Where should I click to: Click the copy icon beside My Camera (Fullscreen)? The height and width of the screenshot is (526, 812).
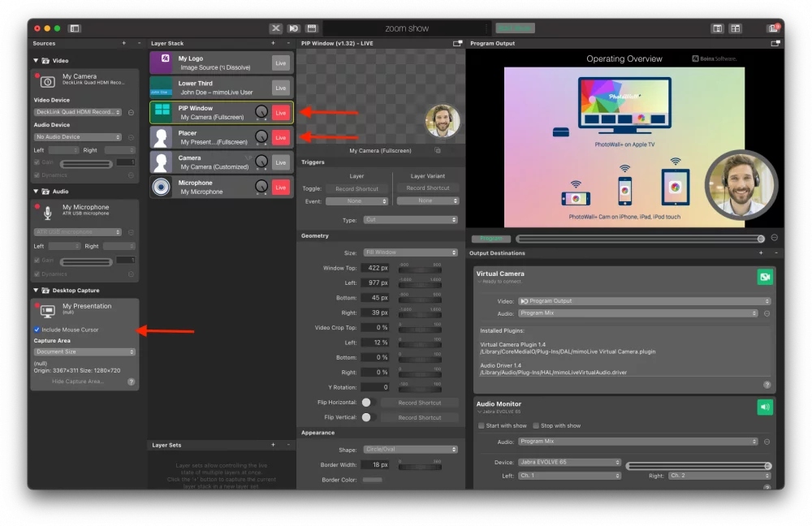438,151
